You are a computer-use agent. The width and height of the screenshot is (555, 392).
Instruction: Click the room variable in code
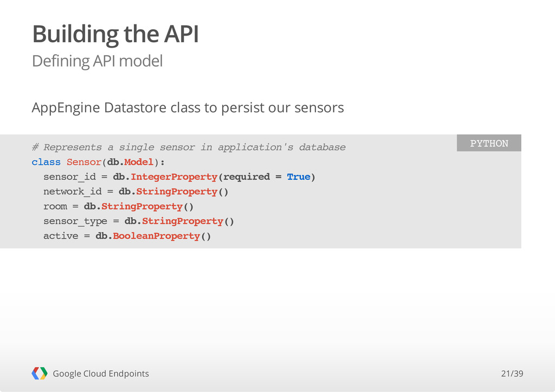[55, 206]
